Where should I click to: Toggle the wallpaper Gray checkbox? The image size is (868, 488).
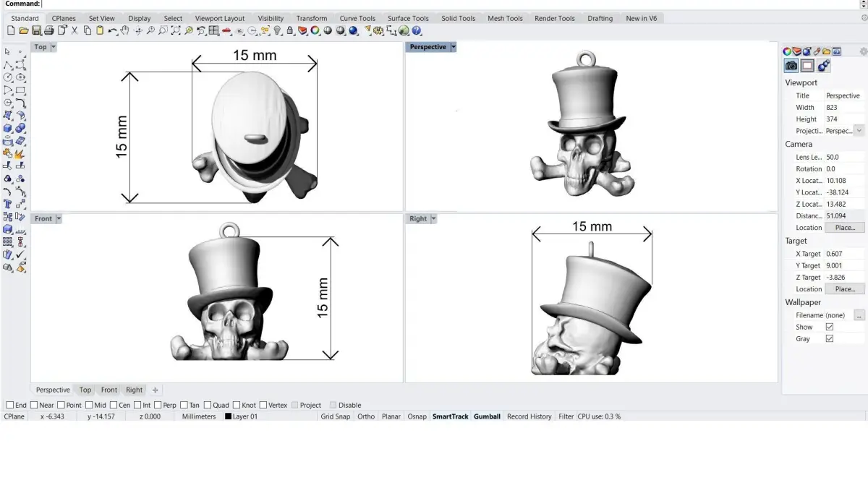pyautogui.click(x=830, y=338)
